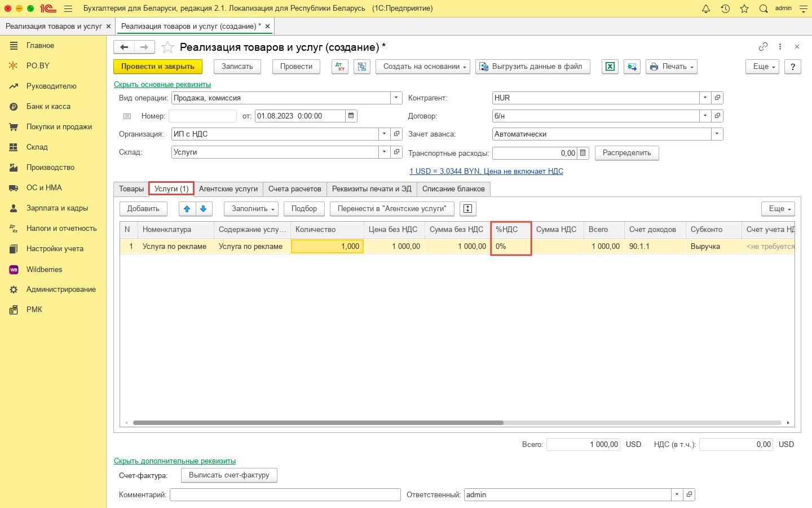
Task: Click Подбор button
Action: click(304, 209)
